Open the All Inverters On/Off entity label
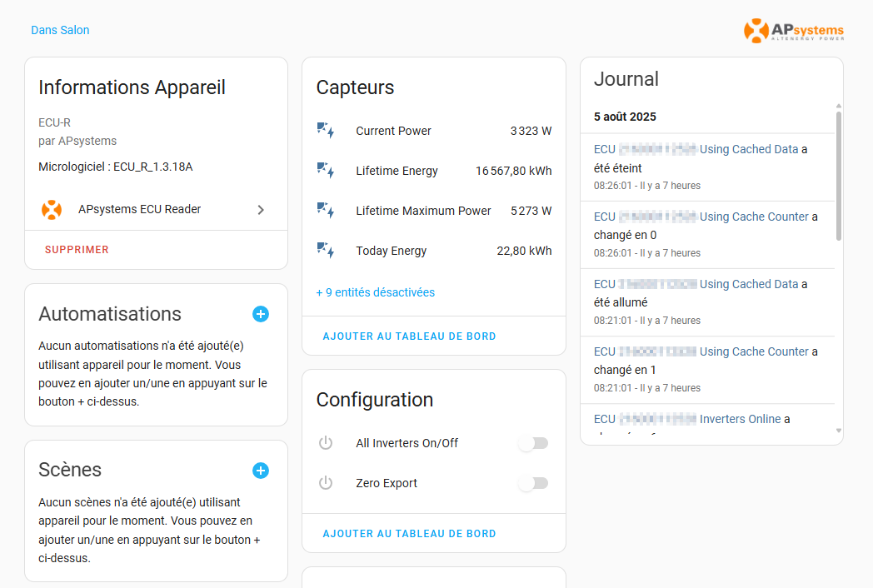The height and width of the screenshot is (588, 873). 407,443
